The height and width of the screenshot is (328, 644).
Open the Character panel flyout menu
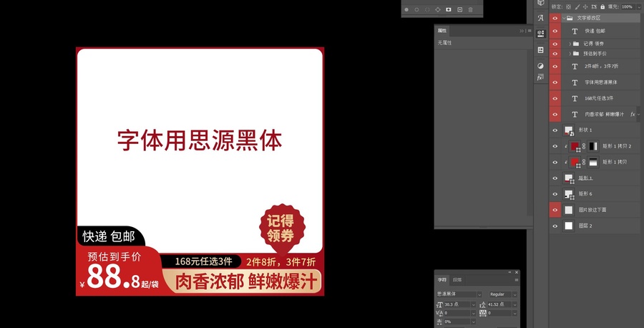point(516,280)
